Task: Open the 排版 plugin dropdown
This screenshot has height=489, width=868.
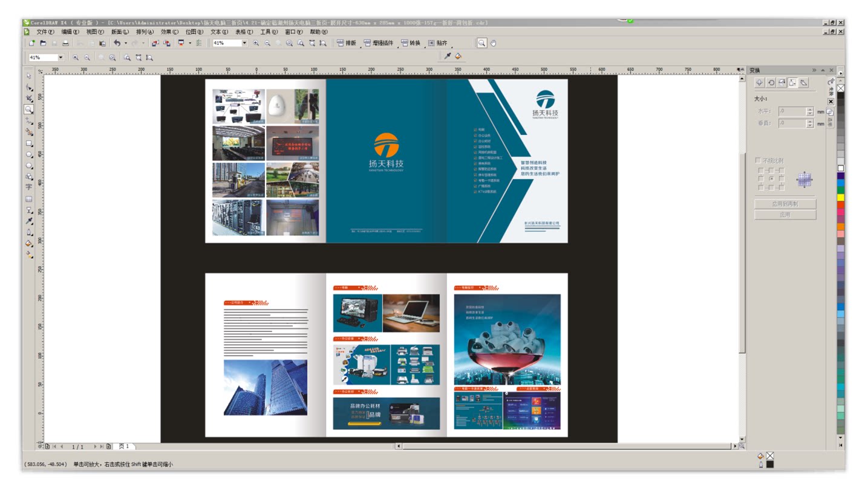Action: coord(347,43)
